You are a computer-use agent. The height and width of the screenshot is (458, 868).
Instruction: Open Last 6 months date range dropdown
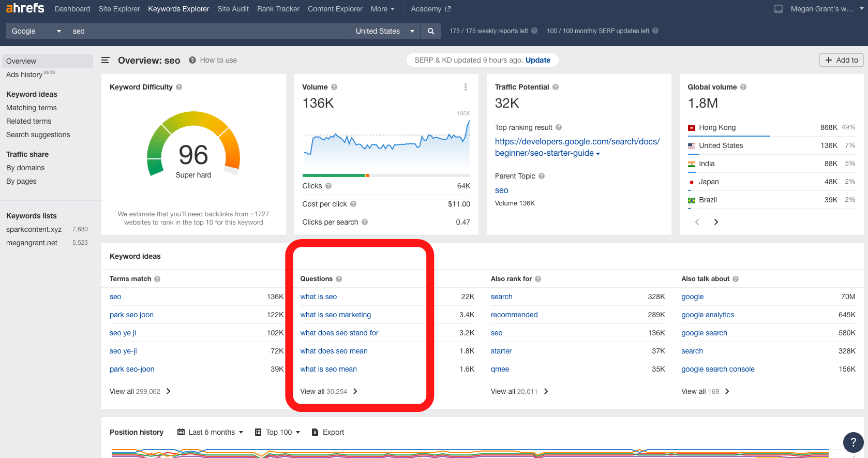(210, 432)
